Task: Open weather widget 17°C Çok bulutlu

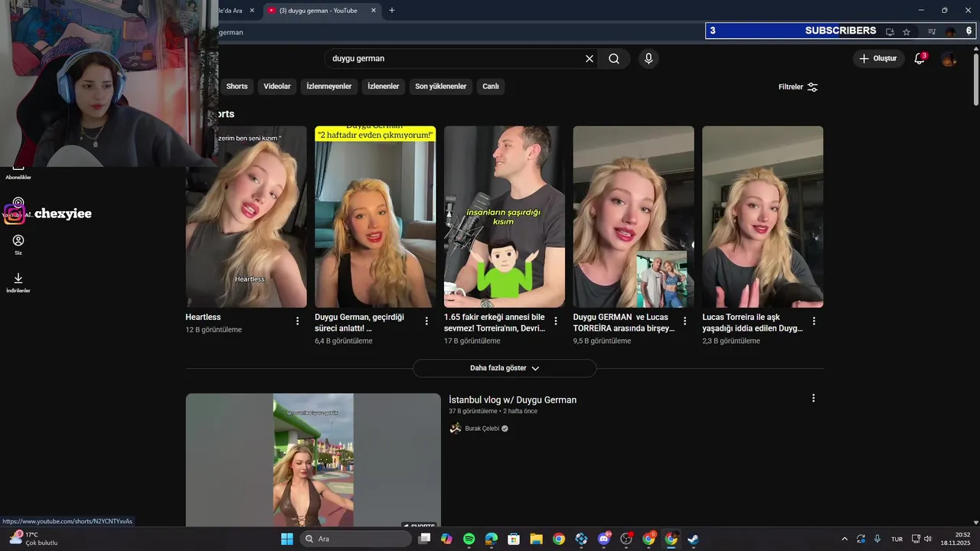Action: click(x=33, y=539)
